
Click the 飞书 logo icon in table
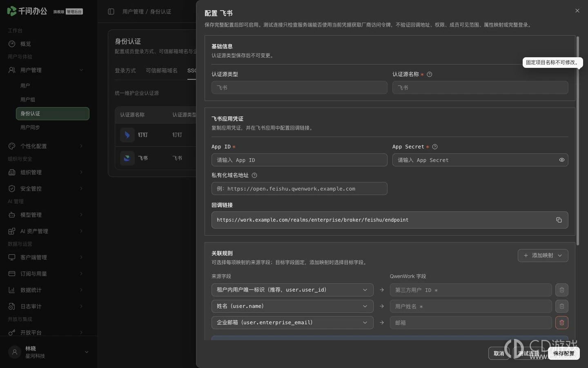pos(127,158)
